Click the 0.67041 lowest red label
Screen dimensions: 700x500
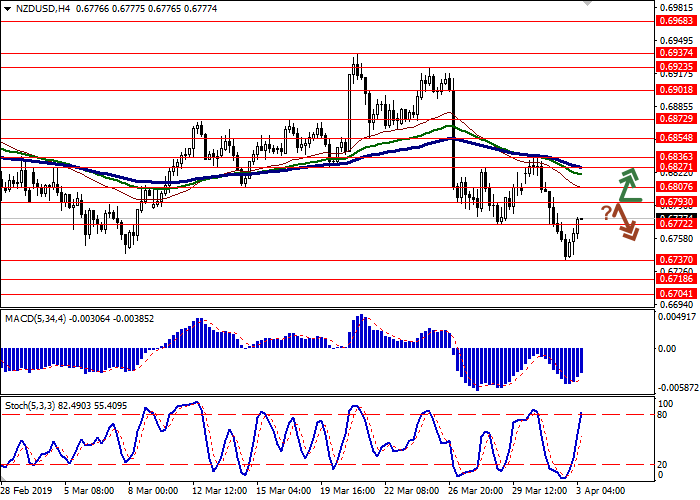676,293
